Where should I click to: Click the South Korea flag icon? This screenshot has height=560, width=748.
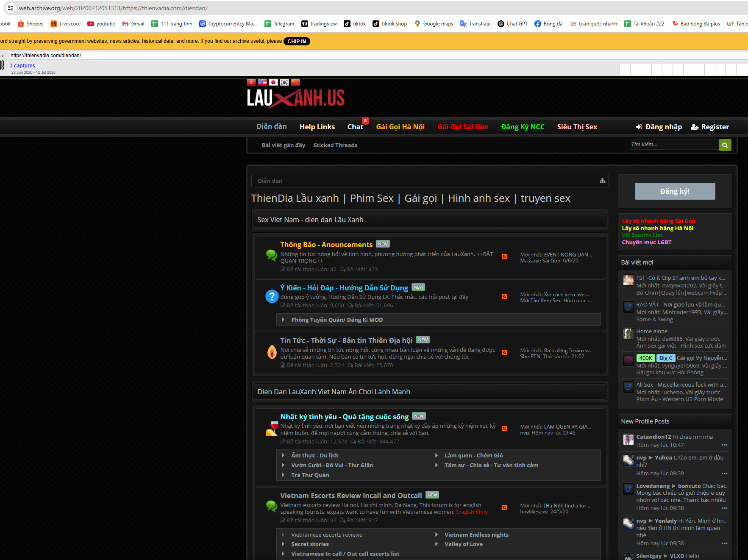(x=284, y=82)
